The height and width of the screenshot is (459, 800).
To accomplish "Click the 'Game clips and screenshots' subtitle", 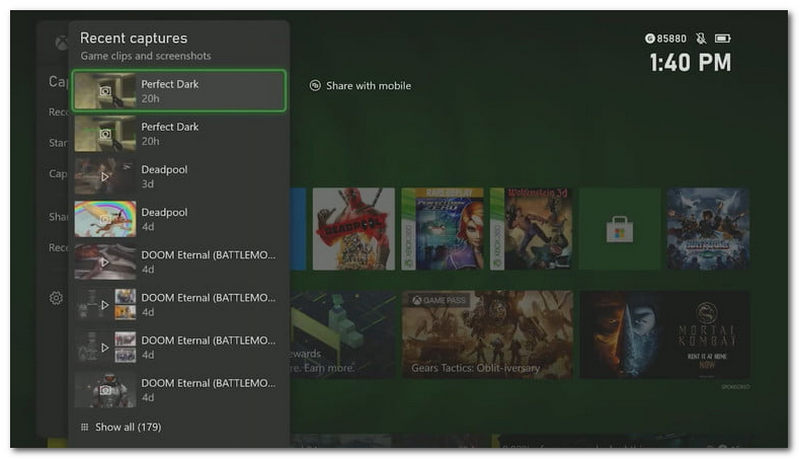I will tap(145, 56).
